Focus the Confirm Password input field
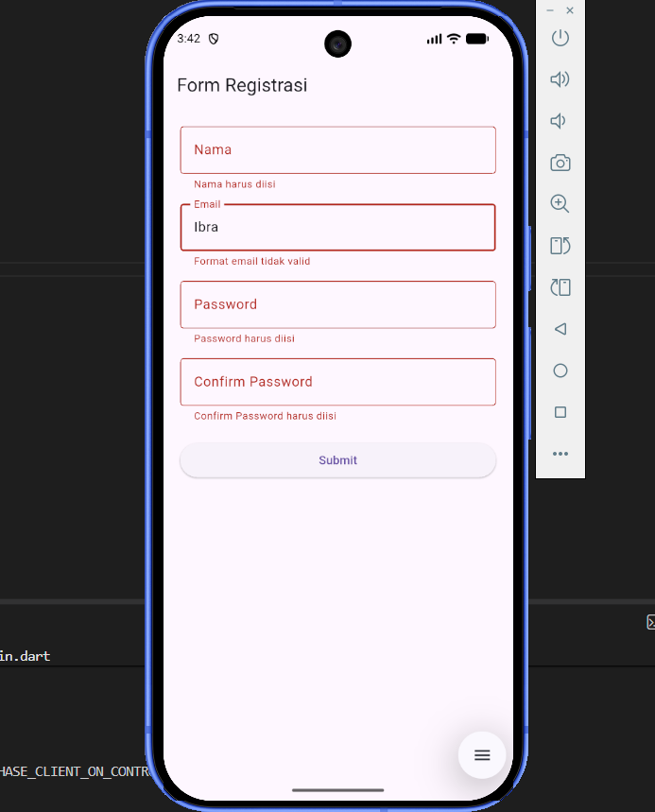 tap(337, 382)
